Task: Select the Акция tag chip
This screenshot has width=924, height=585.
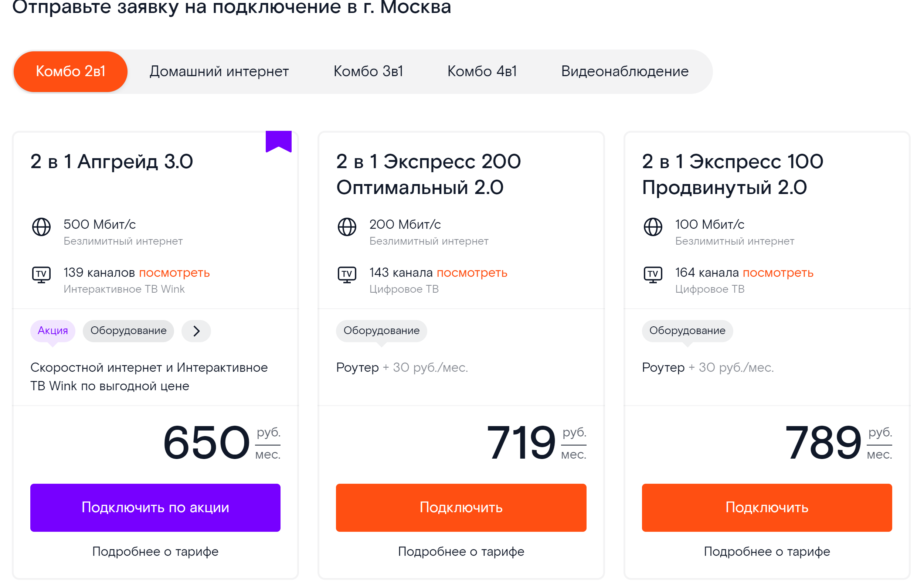Action: [53, 331]
